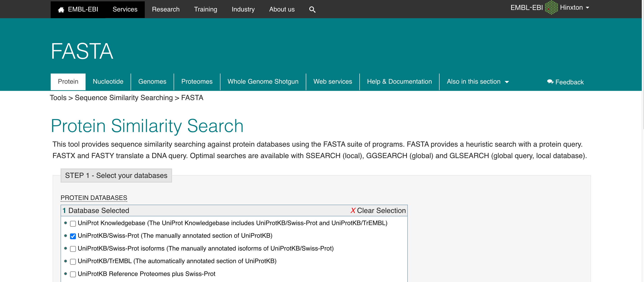Click the Tools breadcrumb link

pyautogui.click(x=58, y=98)
